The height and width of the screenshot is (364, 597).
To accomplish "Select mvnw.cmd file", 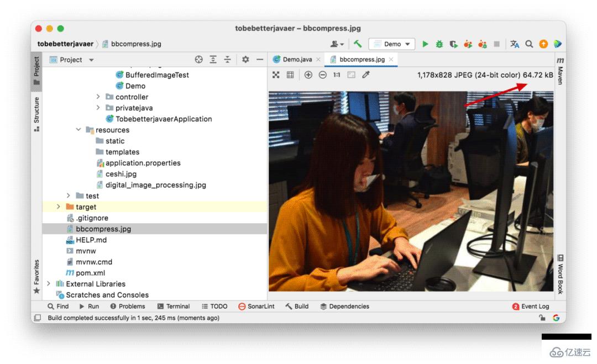I will (93, 262).
